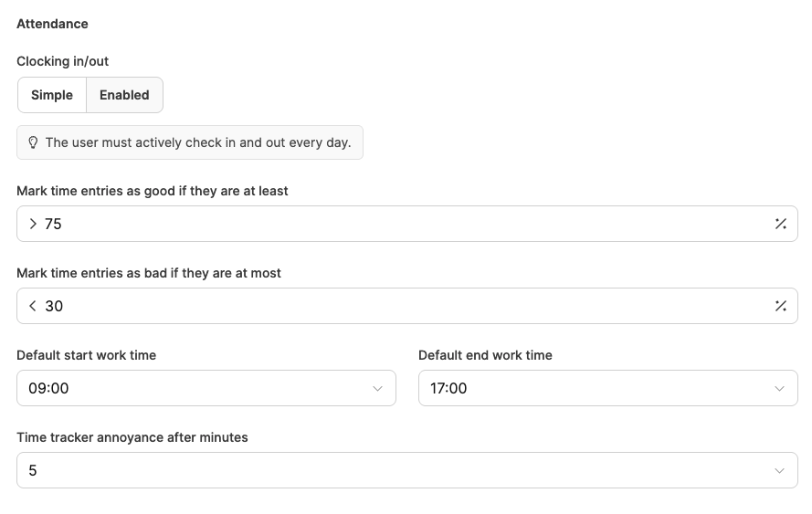Click the percent icon in good threshold field
812x514 pixels.
pyautogui.click(x=780, y=224)
